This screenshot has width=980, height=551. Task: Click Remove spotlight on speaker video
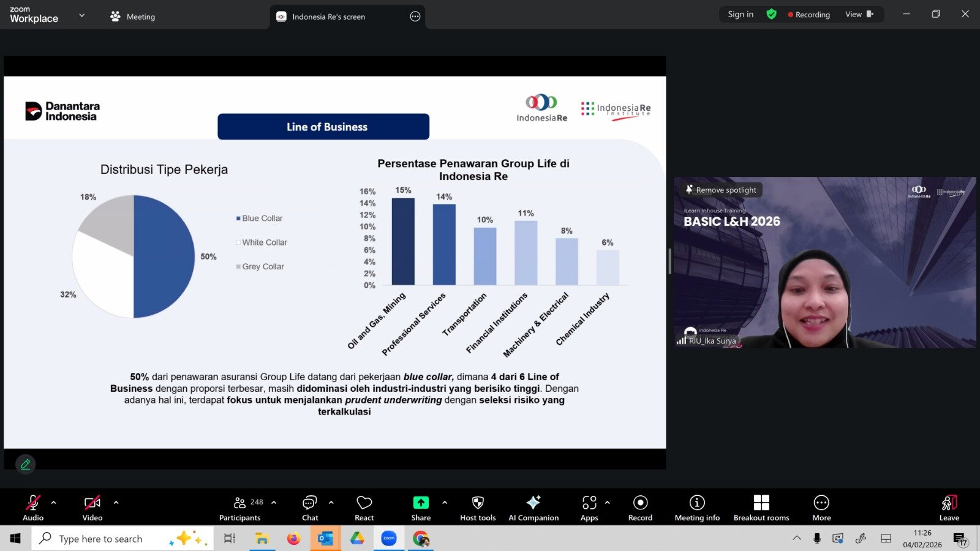pos(721,190)
